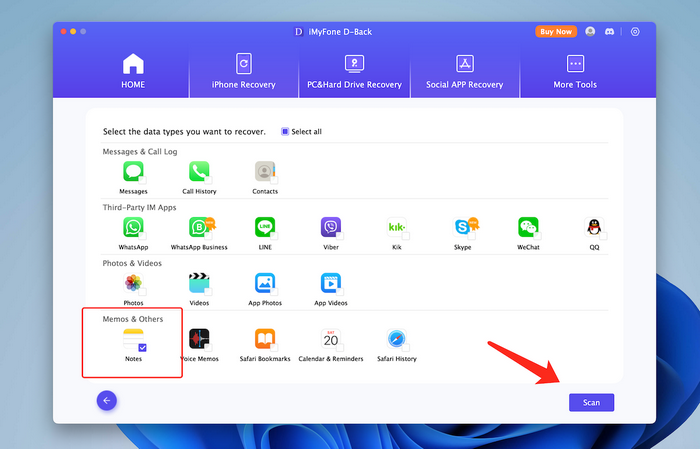Select the Videos clapperboard icon

[x=199, y=283]
